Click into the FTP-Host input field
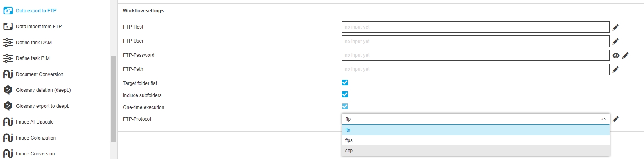Screen dimensions: 644x159 click(x=475, y=27)
